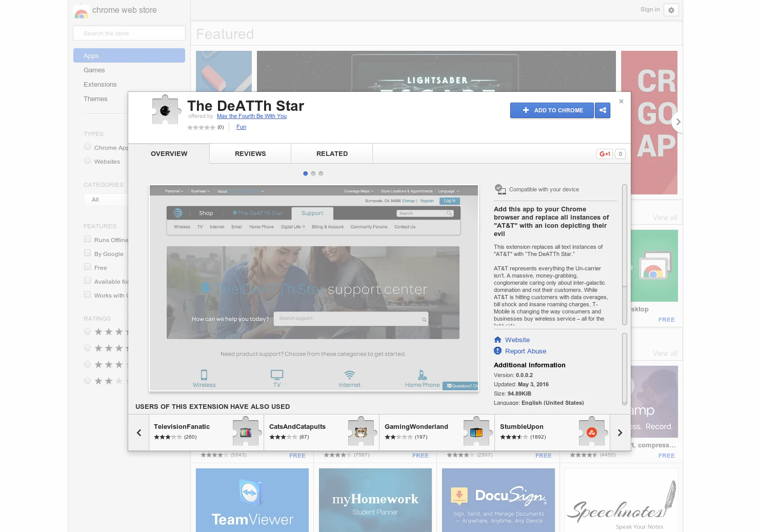The image size is (759, 532).
Task: Enable the By Google checkbox
Action: [87, 253]
